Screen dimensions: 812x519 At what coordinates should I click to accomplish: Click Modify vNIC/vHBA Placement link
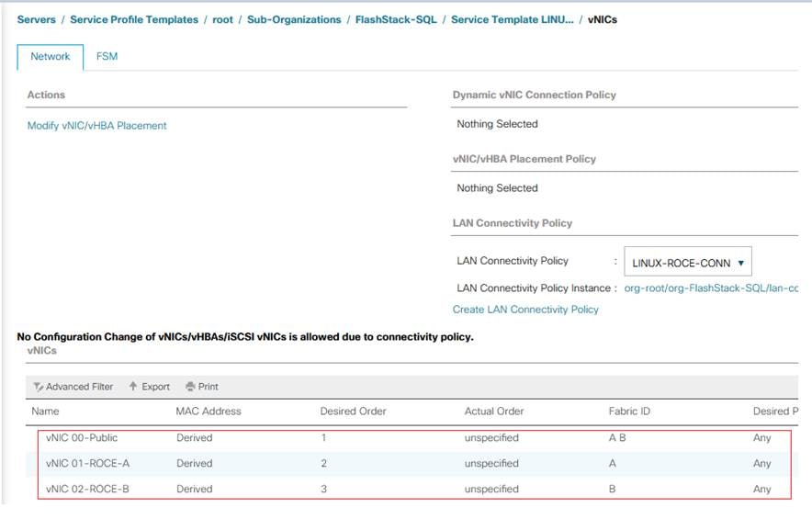point(96,126)
